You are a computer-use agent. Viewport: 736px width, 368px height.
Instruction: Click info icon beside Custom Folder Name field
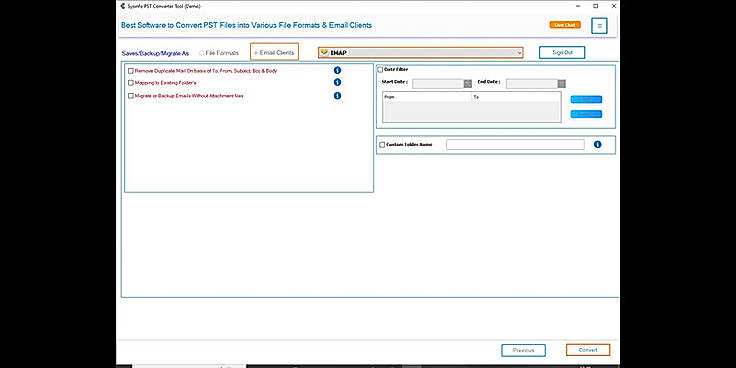[597, 145]
